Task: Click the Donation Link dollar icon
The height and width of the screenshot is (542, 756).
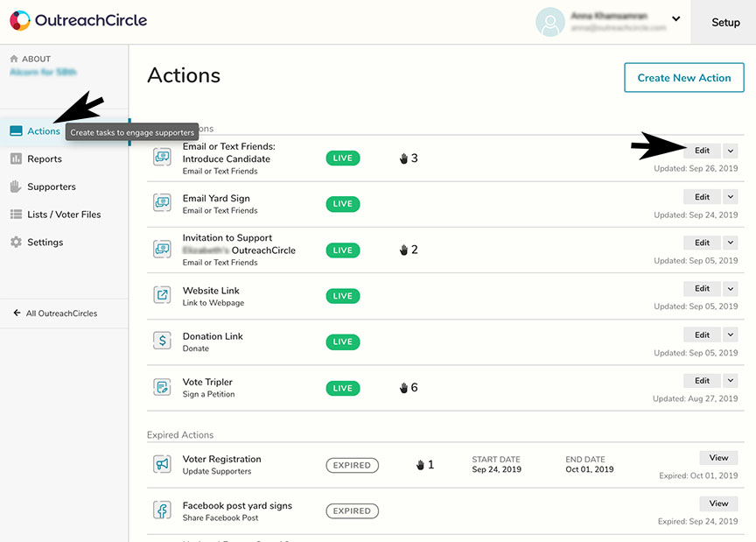Action: [x=162, y=341]
